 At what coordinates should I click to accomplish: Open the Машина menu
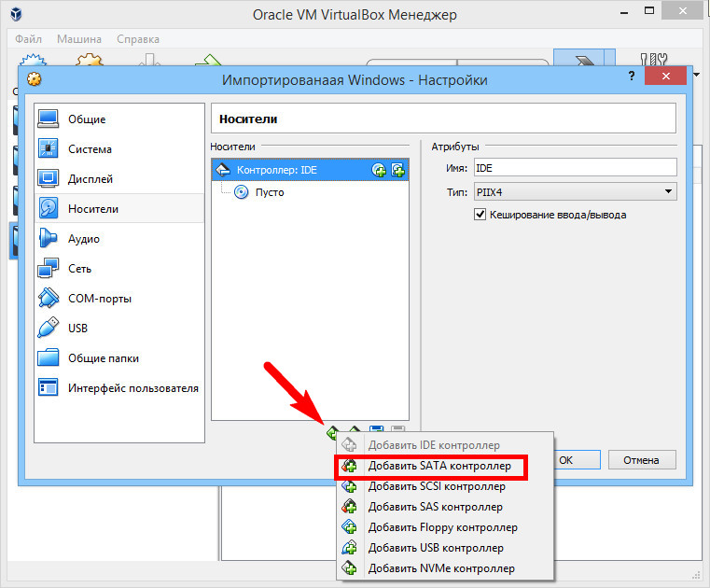click(79, 39)
